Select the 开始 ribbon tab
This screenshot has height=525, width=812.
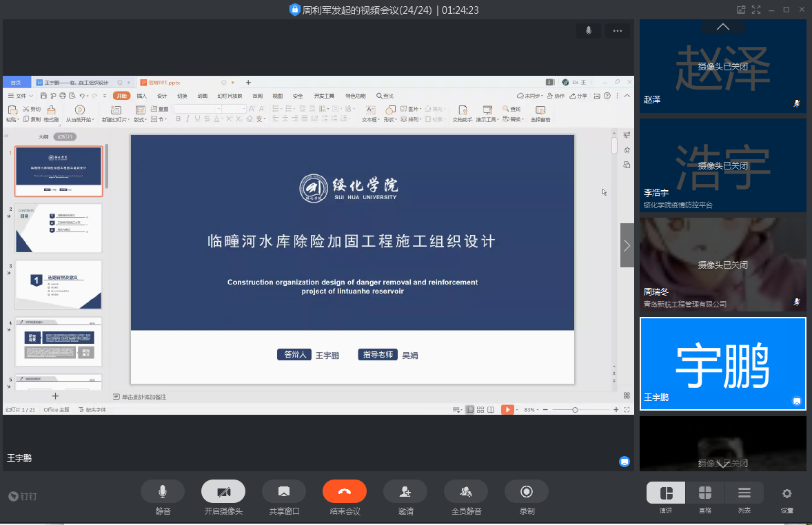coord(122,96)
